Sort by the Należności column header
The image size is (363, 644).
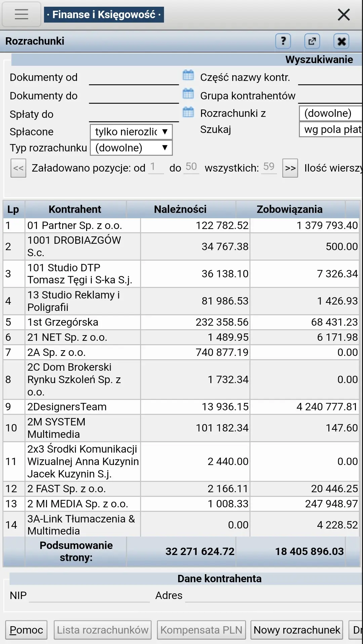click(180, 209)
